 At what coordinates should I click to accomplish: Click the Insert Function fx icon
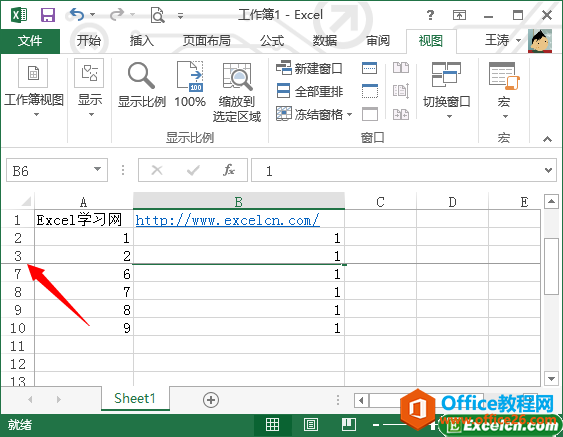coord(229,170)
